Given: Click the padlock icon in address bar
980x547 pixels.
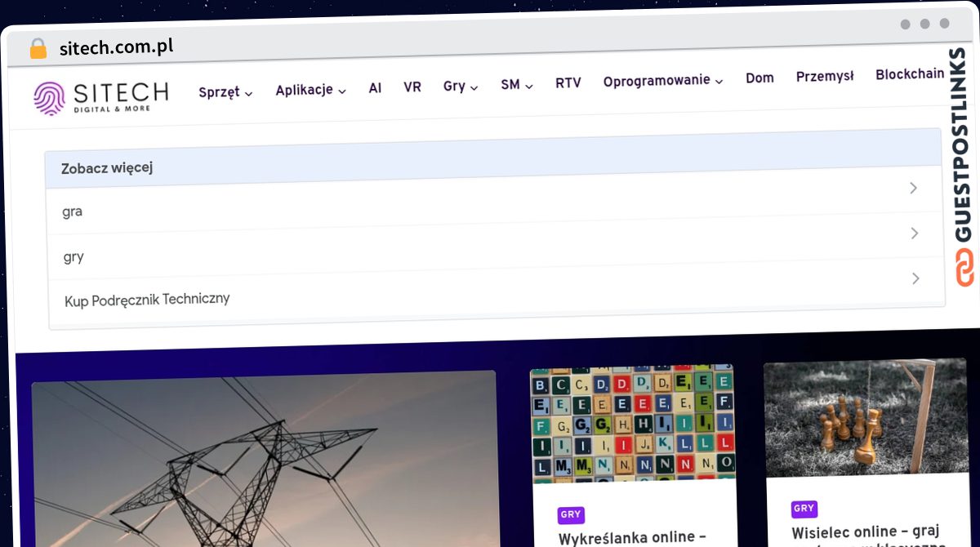Looking at the screenshot, I should click(38, 49).
